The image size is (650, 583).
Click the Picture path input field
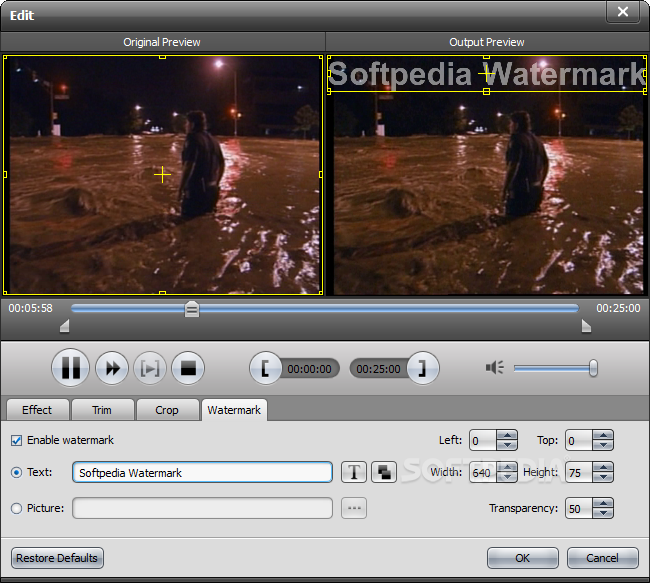(x=202, y=508)
